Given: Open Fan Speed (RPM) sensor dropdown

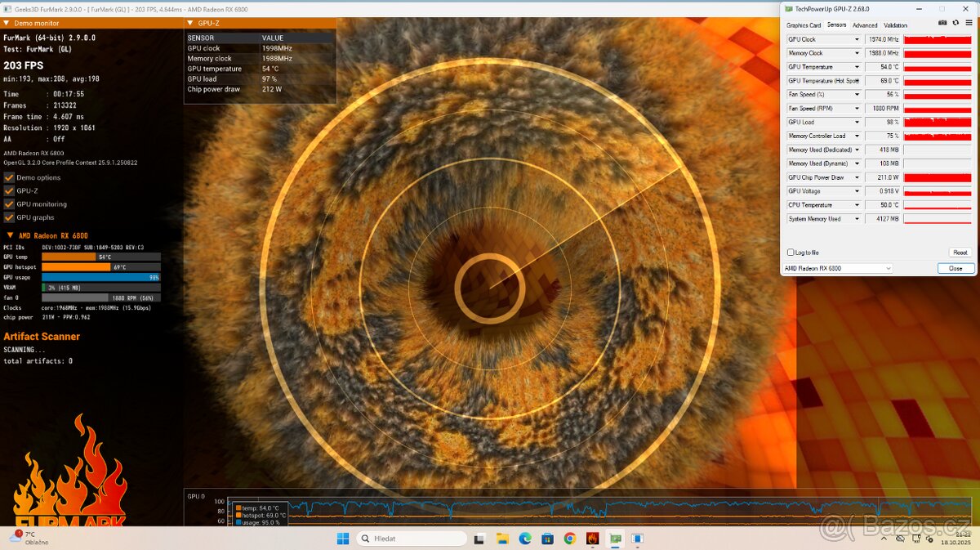Looking at the screenshot, I should (857, 109).
